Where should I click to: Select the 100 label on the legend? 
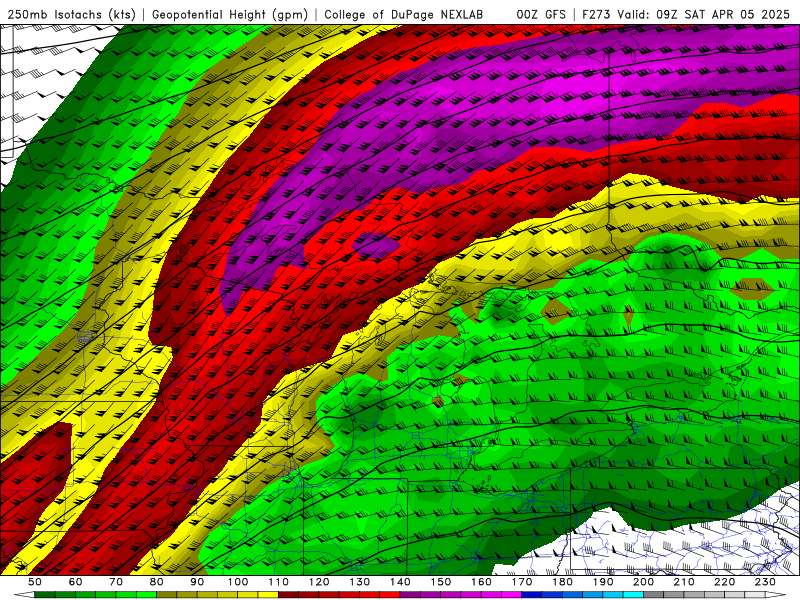[238, 582]
